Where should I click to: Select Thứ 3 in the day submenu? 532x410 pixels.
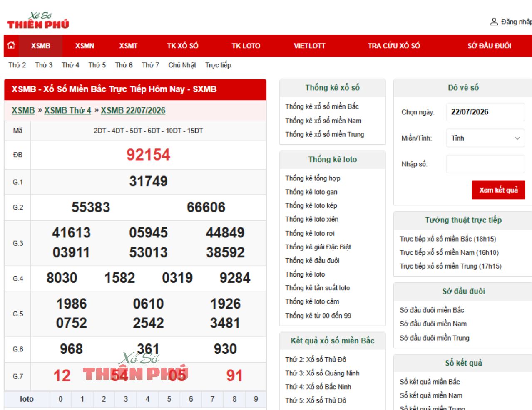click(x=44, y=65)
